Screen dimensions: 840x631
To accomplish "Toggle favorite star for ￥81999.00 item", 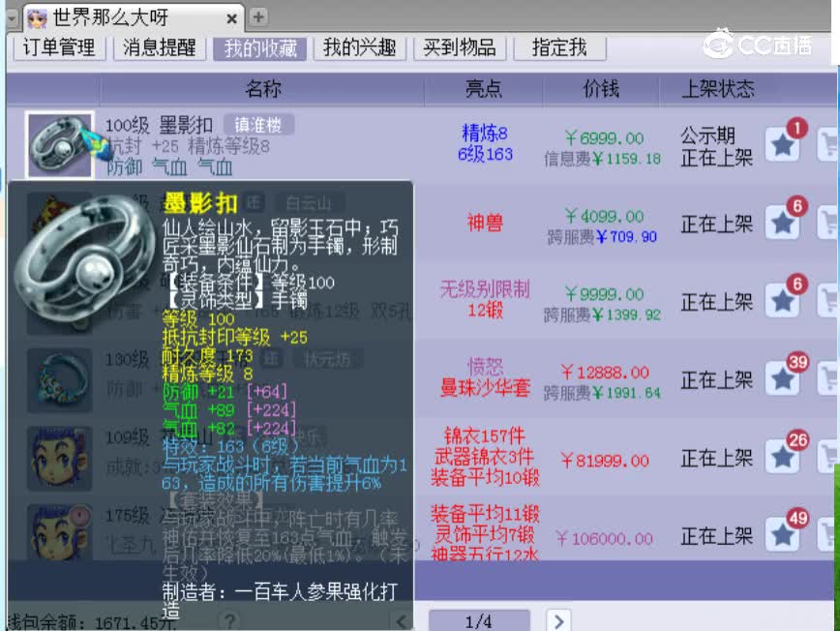I will pyautogui.click(x=783, y=457).
